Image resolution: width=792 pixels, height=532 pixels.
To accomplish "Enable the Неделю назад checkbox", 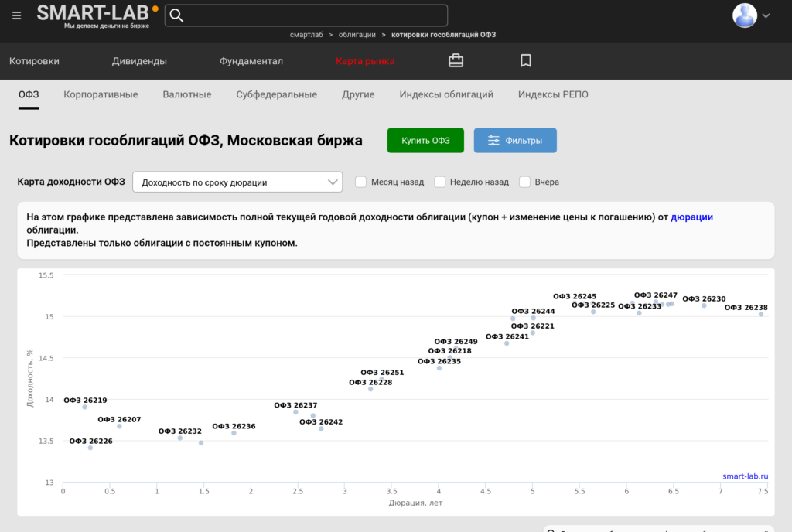I will [x=440, y=182].
